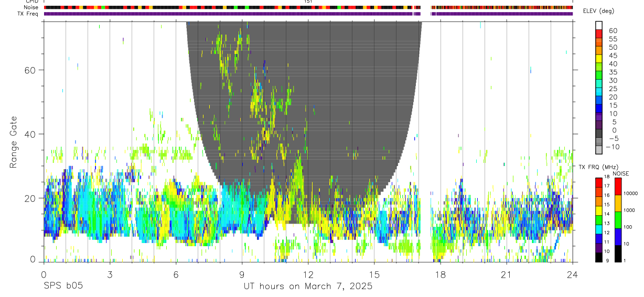644x297 pixels.
Task: Click the black bottom segment of the NOISE color bar
Action: (x=618, y=254)
